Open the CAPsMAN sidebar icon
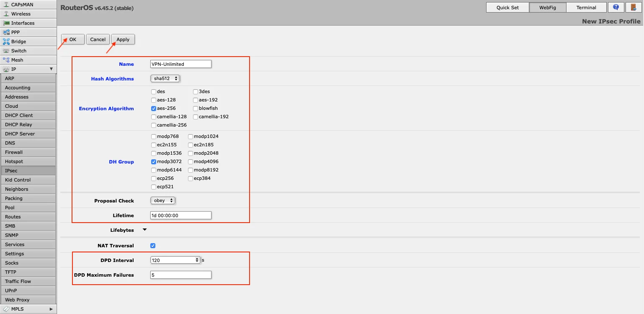Viewport: 644px width, 314px height. [6, 5]
